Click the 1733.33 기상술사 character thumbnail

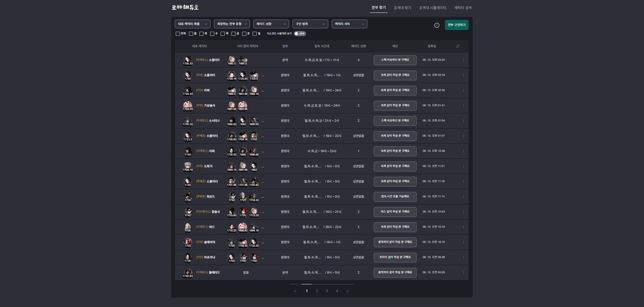coord(188,105)
